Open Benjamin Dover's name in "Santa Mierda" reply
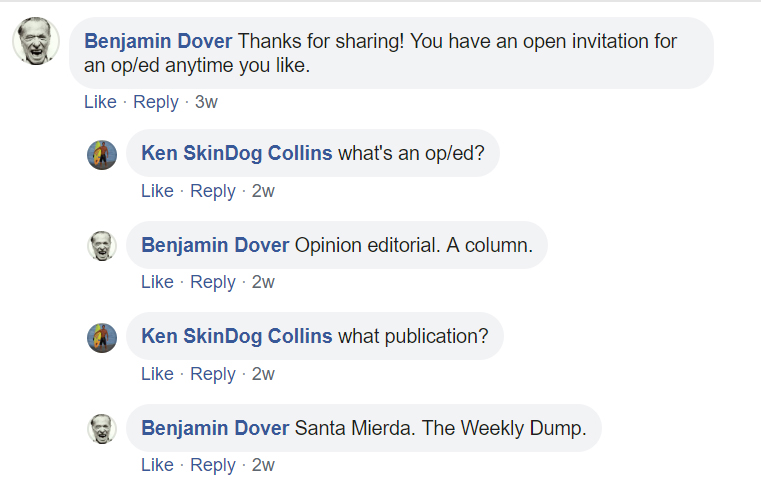 click(x=215, y=428)
